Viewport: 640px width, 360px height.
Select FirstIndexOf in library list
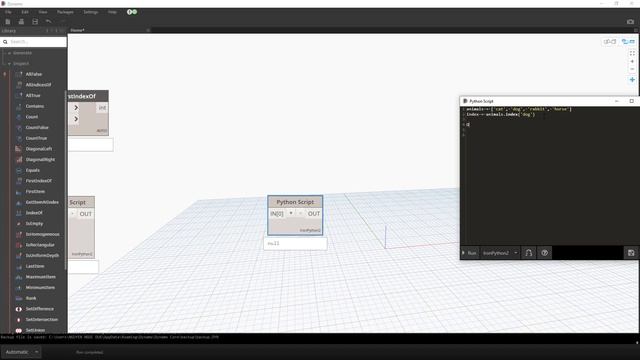point(39,181)
